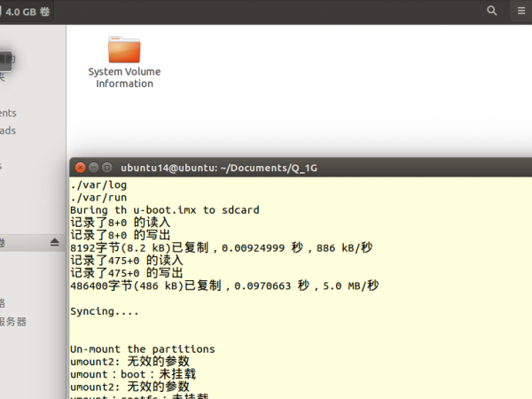The image size is (532, 399).
Task: Click the 'Syncing....' line in the terminal
Action: pyautogui.click(x=105, y=312)
